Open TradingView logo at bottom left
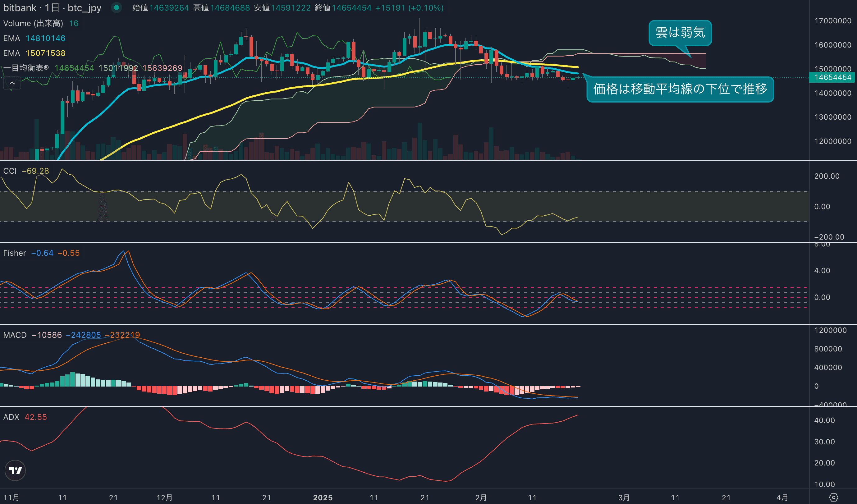The width and height of the screenshot is (857, 504). pyautogui.click(x=15, y=470)
